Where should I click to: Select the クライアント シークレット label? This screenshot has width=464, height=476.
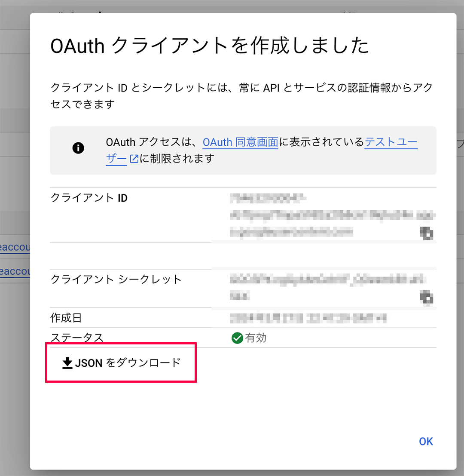point(116,279)
